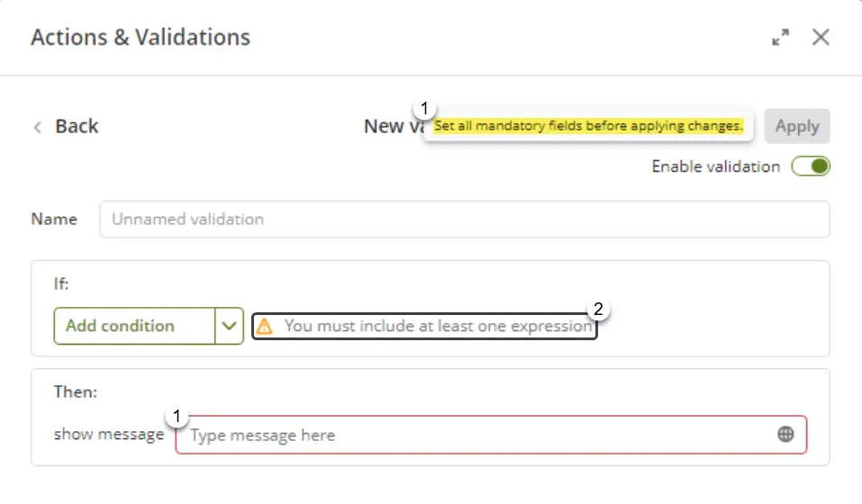Close the Actions & Validations dialog
This screenshot has width=862, height=504.
(x=821, y=37)
